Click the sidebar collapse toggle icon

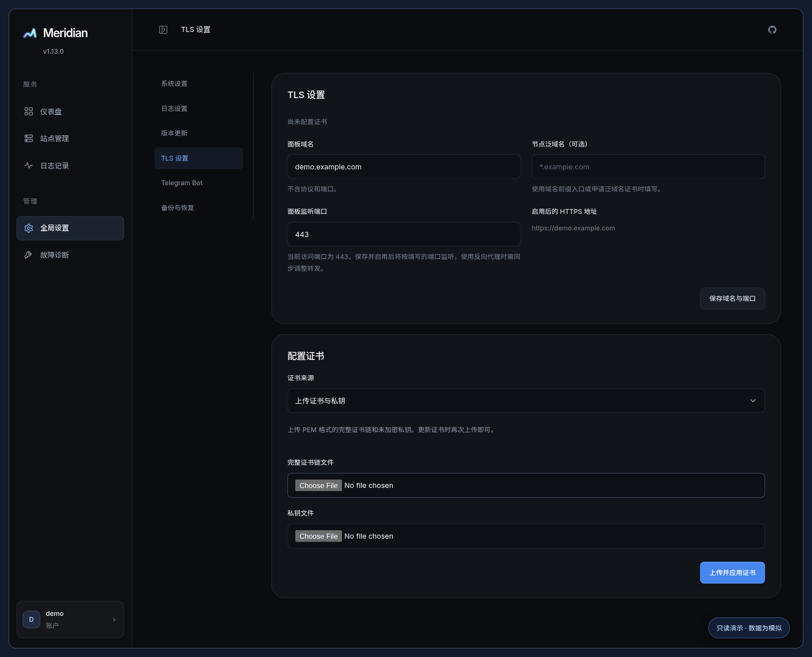163,29
